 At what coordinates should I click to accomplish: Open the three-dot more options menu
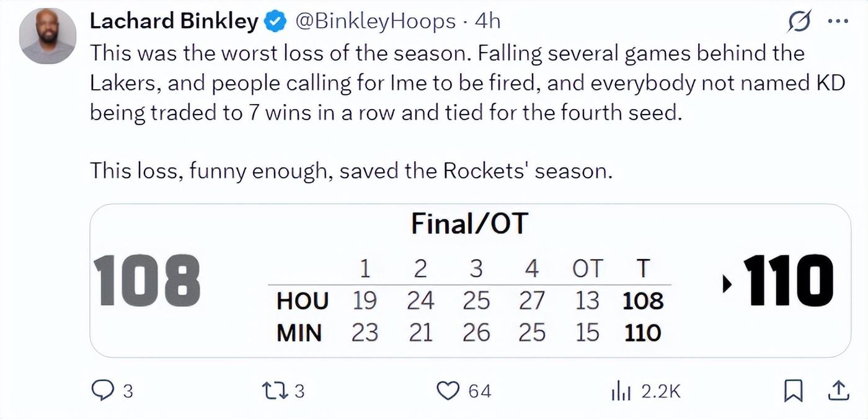click(x=838, y=22)
